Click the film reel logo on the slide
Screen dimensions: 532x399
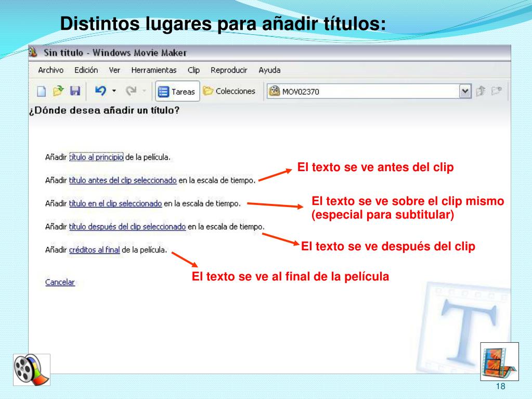point(32,370)
